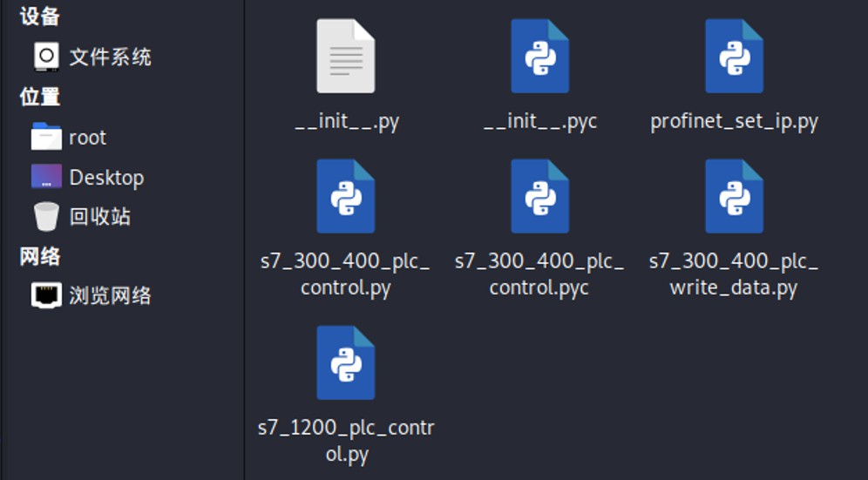Click the profinet_set_ip.py filename label
Image resolution: width=868 pixels, height=480 pixels.
[734, 122]
